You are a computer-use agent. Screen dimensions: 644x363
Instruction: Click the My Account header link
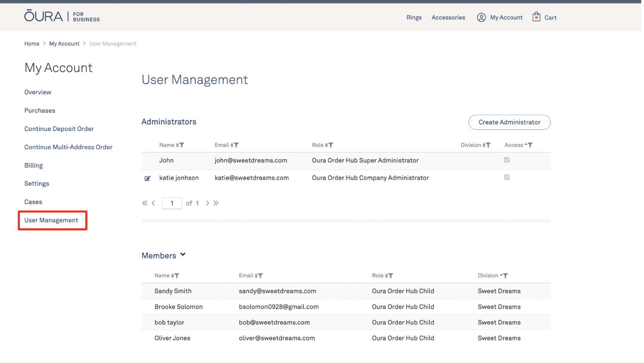point(506,18)
